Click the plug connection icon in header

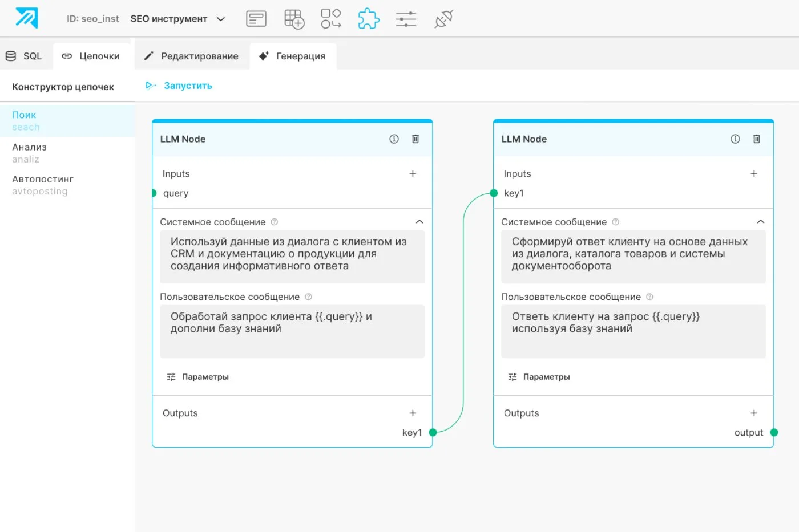443,19
